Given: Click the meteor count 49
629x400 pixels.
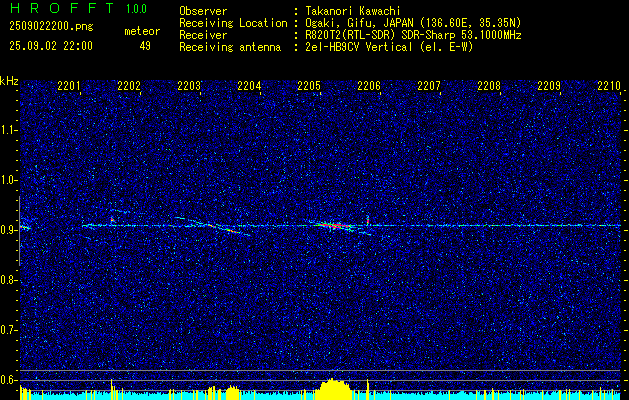Looking at the screenshot, I should click(145, 46).
